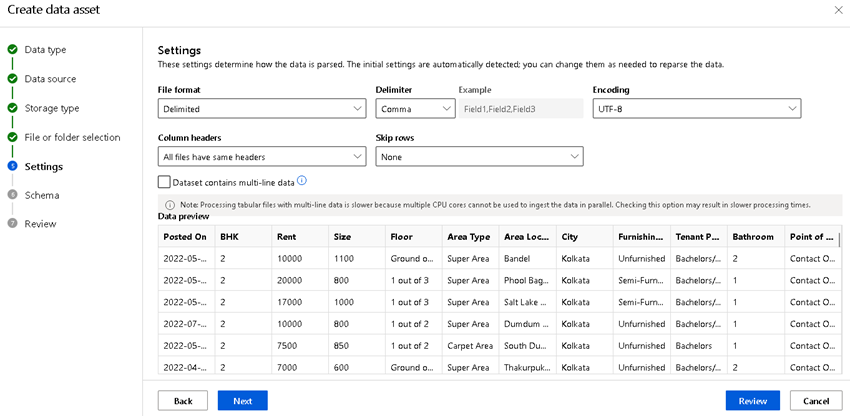This screenshot has height=416, width=850.
Task: Enable Dataset contains multi-line data checkbox
Action: (164, 182)
